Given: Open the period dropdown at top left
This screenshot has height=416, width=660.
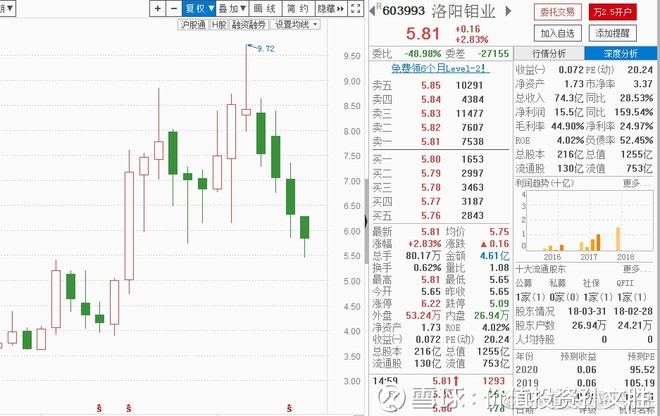Looking at the screenshot, I should coord(7,8).
